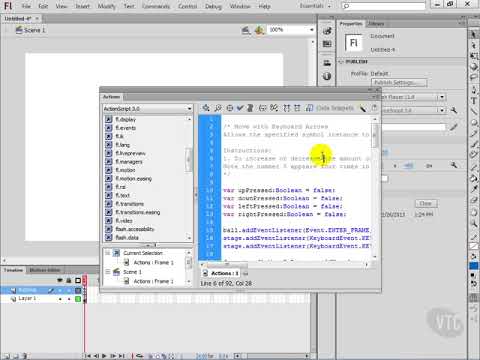The height and width of the screenshot is (360, 480).
Task: Select the Free Transform tool
Action: [x=474, y=56]
